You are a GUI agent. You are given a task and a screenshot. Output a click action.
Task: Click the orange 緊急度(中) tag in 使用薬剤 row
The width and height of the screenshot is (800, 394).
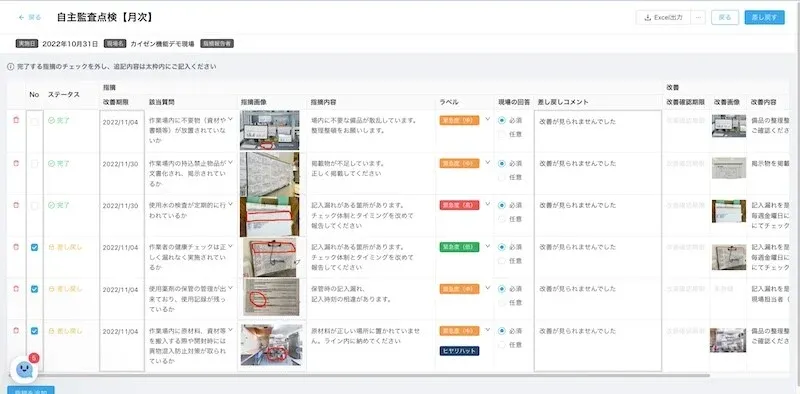point(459,289)
